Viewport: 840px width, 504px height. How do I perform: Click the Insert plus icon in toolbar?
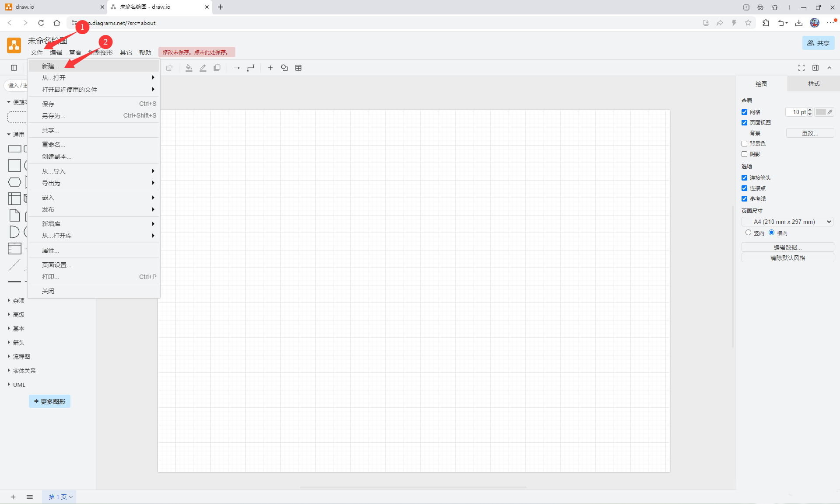click(270, 68)
